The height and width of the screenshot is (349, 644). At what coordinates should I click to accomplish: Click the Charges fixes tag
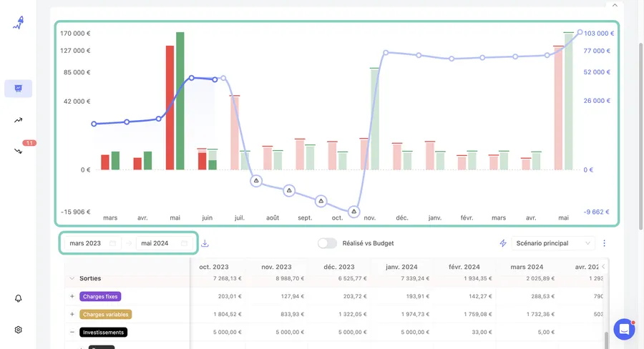(100, 297)
